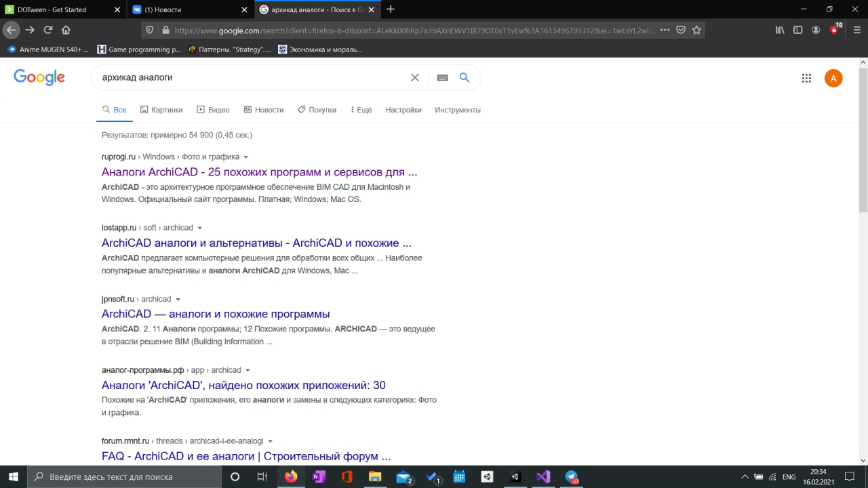Open the Google account avatar
Screen dimensions: 868x488
833,78
